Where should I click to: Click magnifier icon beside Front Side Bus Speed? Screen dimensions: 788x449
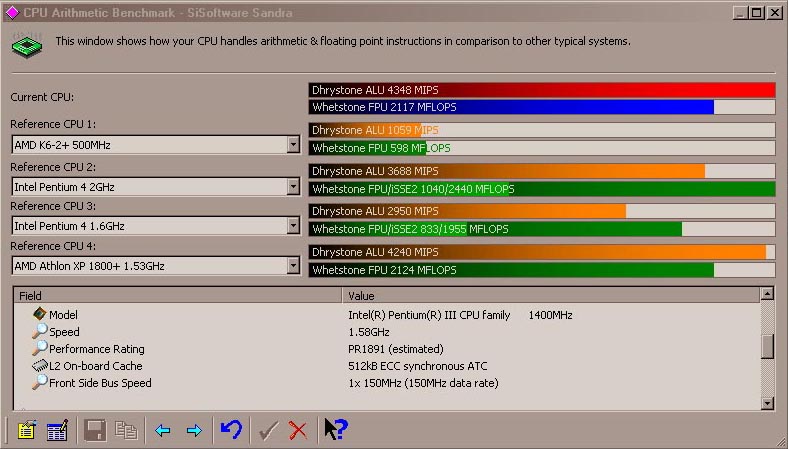pyautogui.click(x=40, y=382)
